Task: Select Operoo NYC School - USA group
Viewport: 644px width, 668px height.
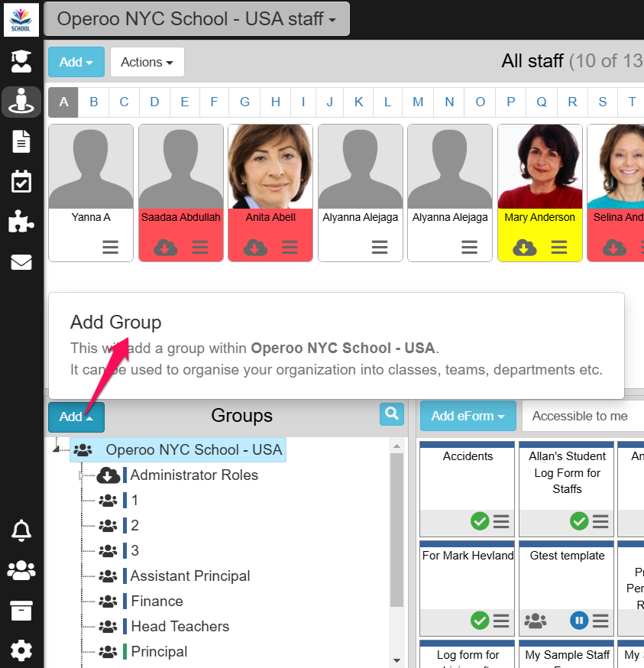Action: pos(178,450)
